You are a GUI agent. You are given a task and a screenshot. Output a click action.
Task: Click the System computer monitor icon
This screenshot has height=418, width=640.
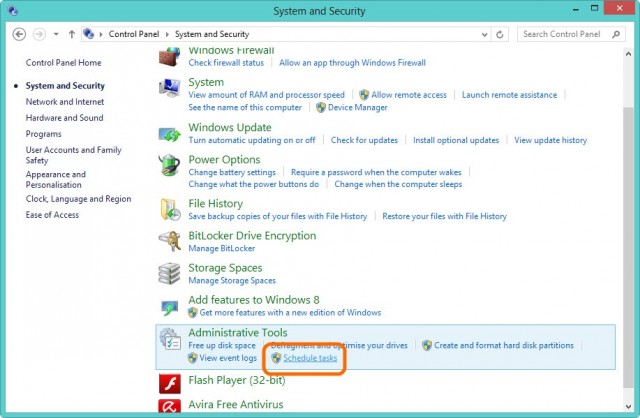(x=169, y=87)
